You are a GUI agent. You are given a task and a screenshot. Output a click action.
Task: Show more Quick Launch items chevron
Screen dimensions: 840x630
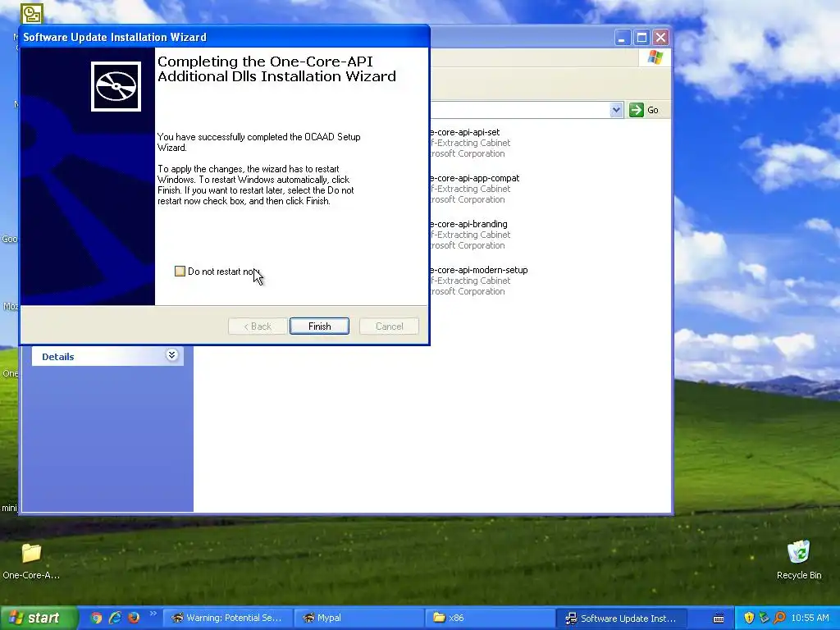point(153,614)
